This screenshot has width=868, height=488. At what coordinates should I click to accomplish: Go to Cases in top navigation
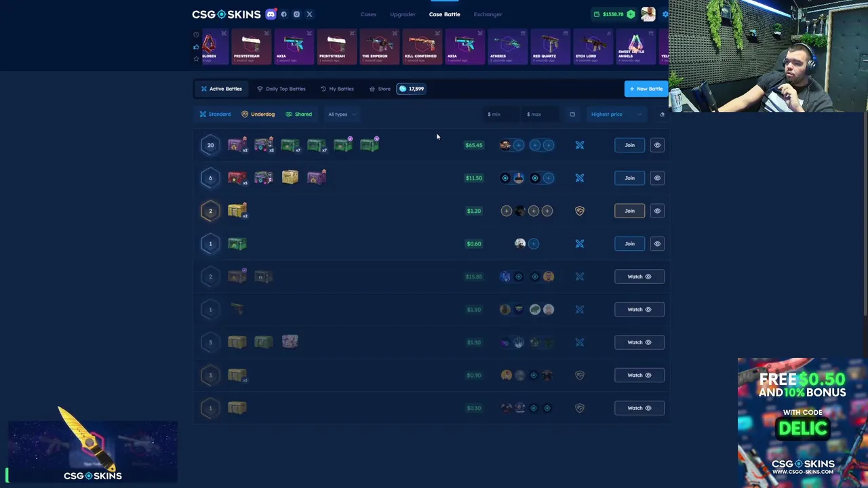[368, 14]
